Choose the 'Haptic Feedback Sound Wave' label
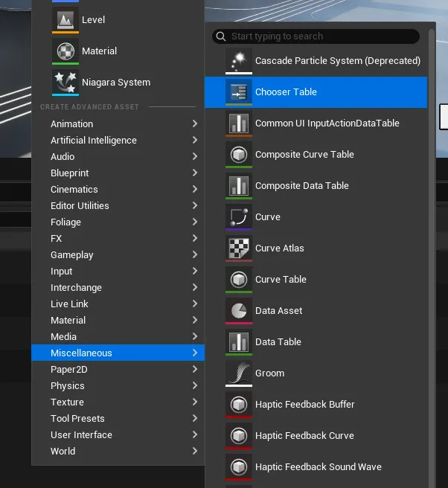The height and width of the screenshot is (488, 448). coord(319,467)
